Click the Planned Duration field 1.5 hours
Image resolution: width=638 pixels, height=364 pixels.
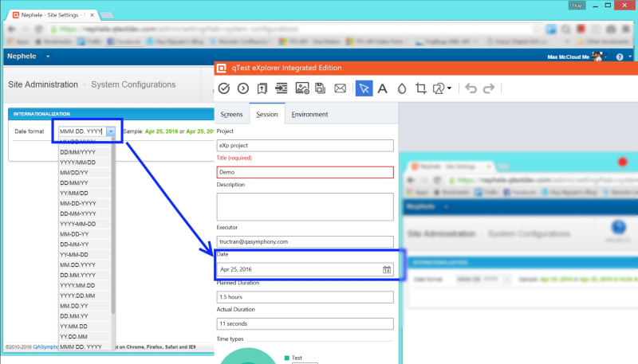[x=305, y=297]
